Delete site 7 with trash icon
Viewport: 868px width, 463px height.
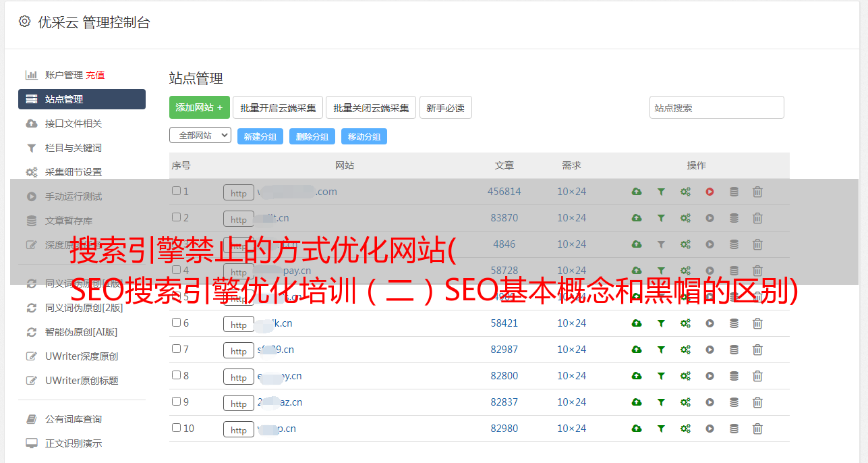click(x=757, y=350)
